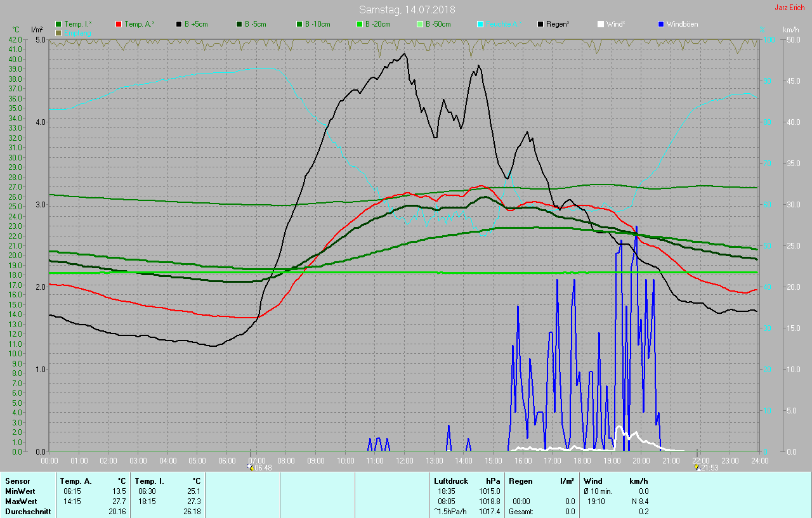
Task: Click the cyan legend color swatch
Action: coord(480,24)
